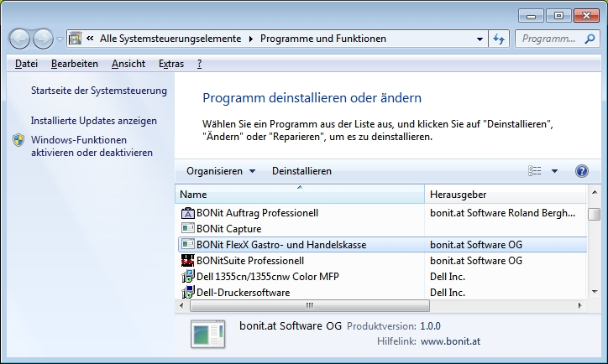The image size is (608, 364).
Task: Click the Back navigation arrow
Action: point(19,39)
